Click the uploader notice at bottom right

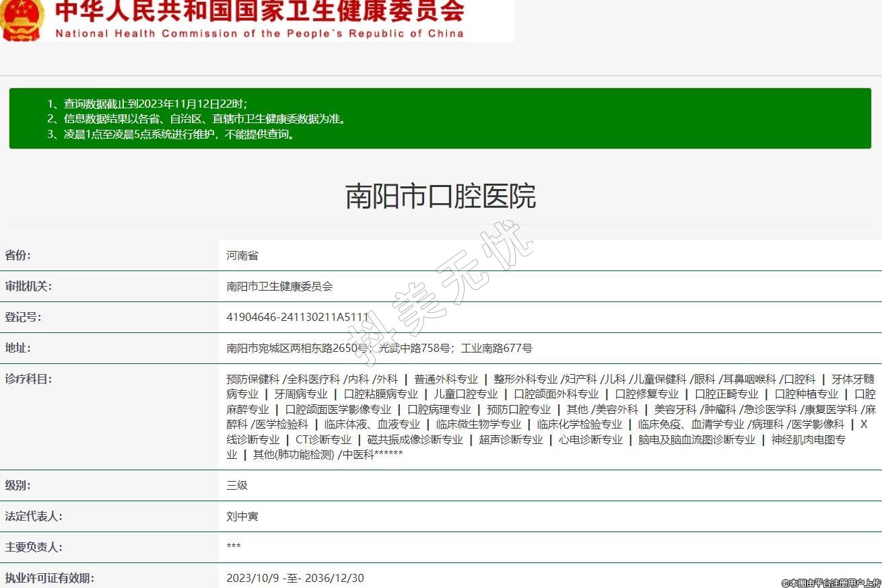coord(830,583)
